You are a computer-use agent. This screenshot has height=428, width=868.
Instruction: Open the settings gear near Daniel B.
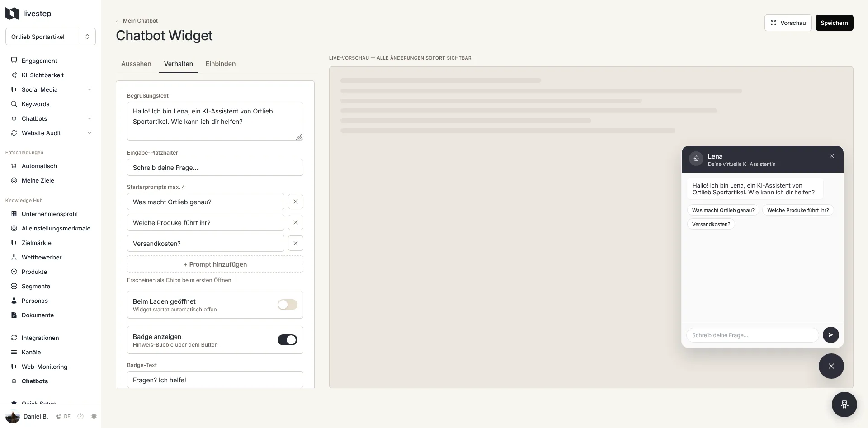pyautogui.click(x=94, y=416)
